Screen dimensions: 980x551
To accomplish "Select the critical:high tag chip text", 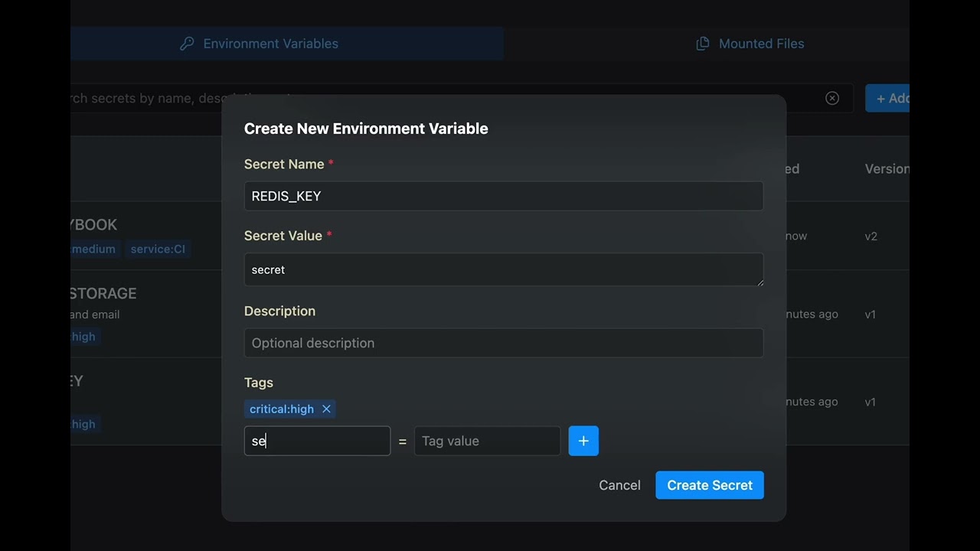I will (x=282, y=409).
